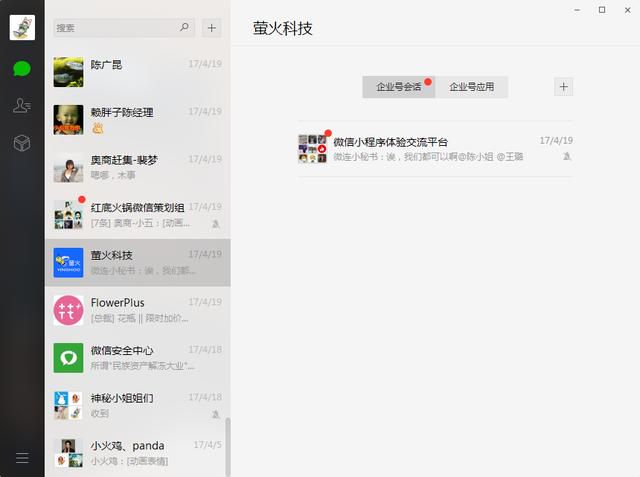Open the Contacts icon in sidebar
Screen dimensions: 640x477
click(x=22, y=106)
